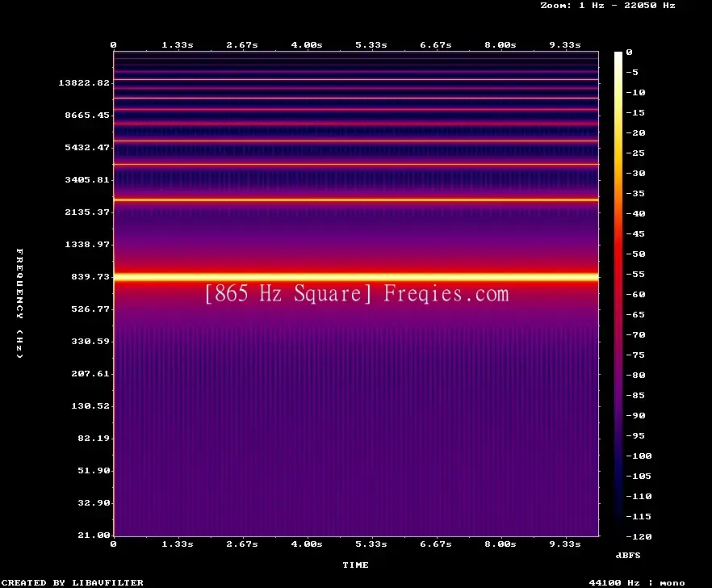The image size is (712, 588).
Task: Click 9.33s on the bottom time axis
Action: point(565,544)
